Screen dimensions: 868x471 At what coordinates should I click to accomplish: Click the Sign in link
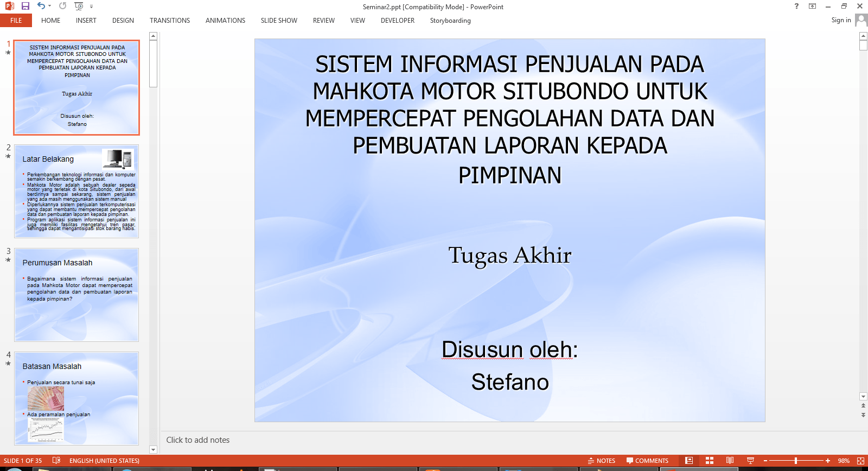coord(841,20)
